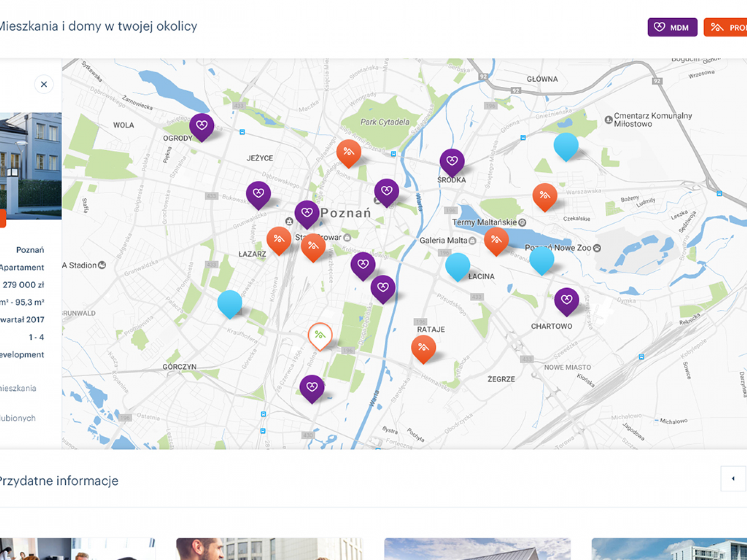This screenshot has width=747, height=560.
Task: Open info card showing grey roof and clouds
Action: pos(477,549)
